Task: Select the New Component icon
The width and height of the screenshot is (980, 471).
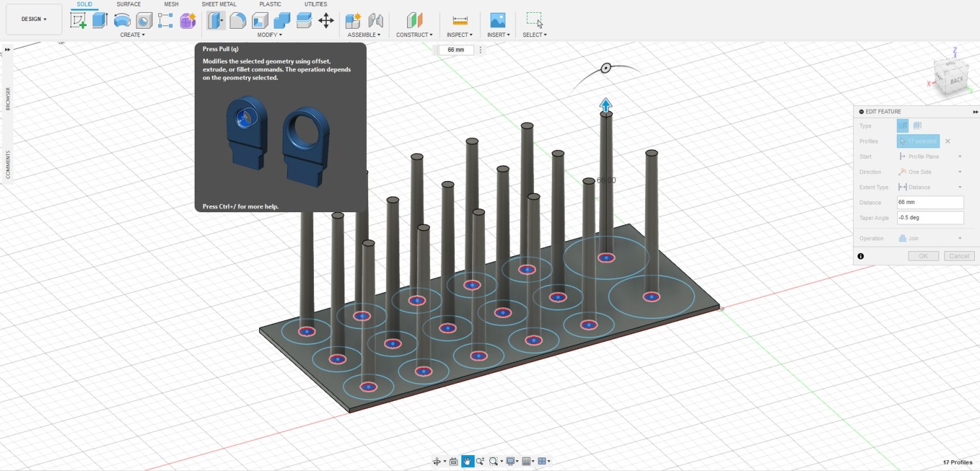Action: [353, 20]
